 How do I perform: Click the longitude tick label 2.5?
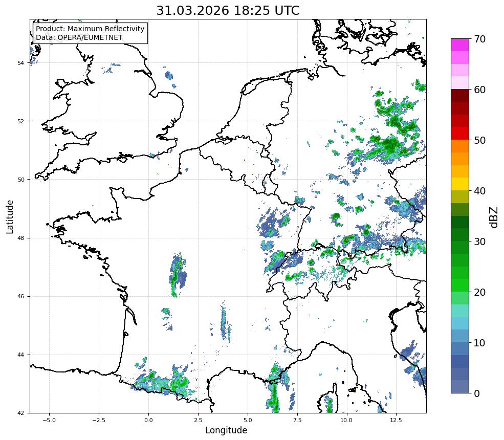tap(198, 420)
